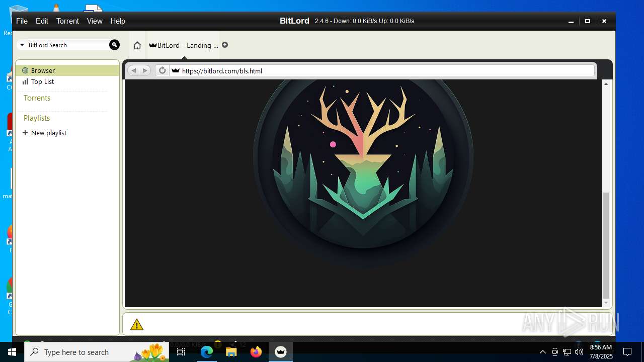Viewport: 644px width, 362px height.
Task: Open the volume speaker tray icon
Action: [579, 352]
